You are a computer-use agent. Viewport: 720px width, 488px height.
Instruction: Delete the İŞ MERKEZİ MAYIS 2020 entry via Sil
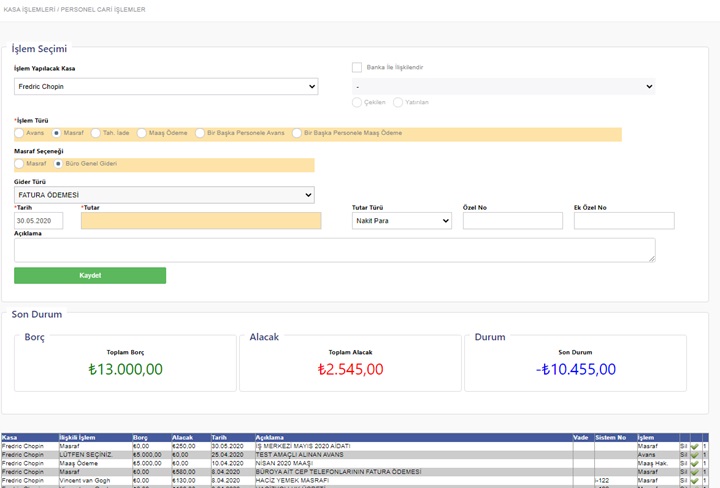pos(683,446)
